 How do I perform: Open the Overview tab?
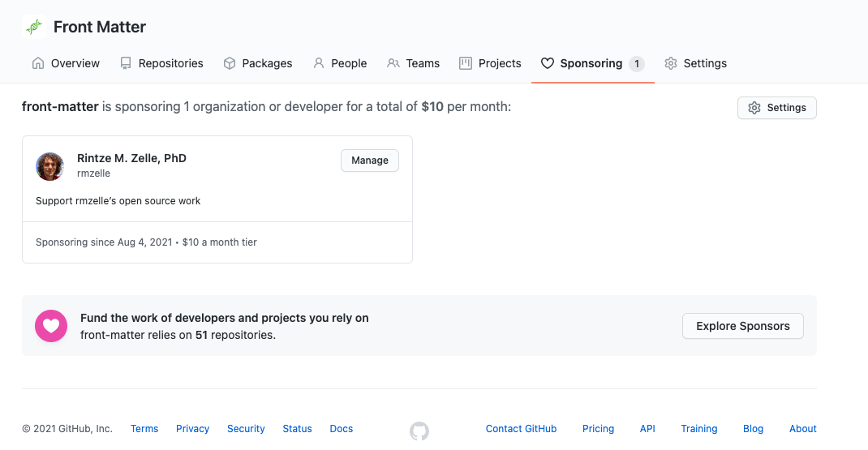[x=66, y=63]
